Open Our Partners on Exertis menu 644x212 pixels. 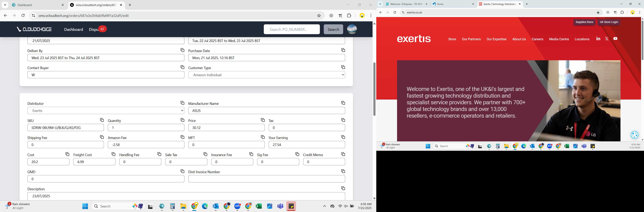pyautogui.click(x=471, y=39)
